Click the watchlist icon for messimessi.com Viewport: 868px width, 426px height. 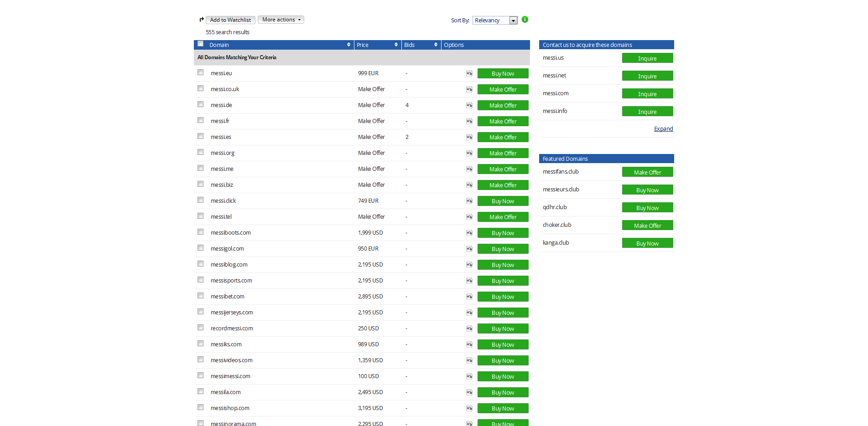(x=469, y=376)
